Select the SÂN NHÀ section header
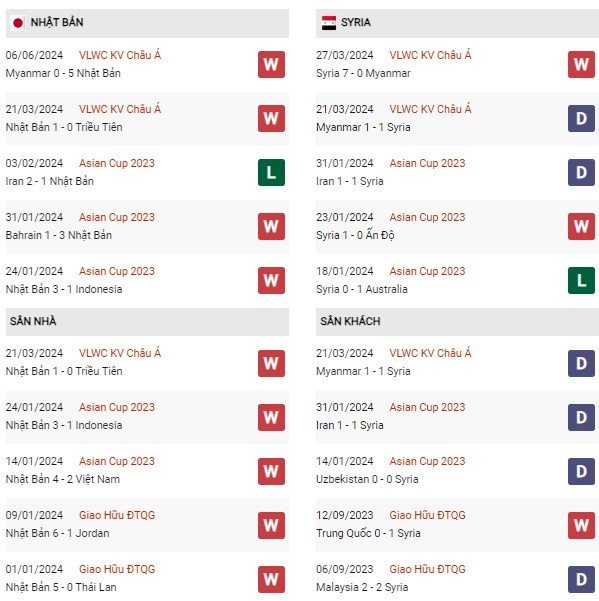 click(147, 322)
